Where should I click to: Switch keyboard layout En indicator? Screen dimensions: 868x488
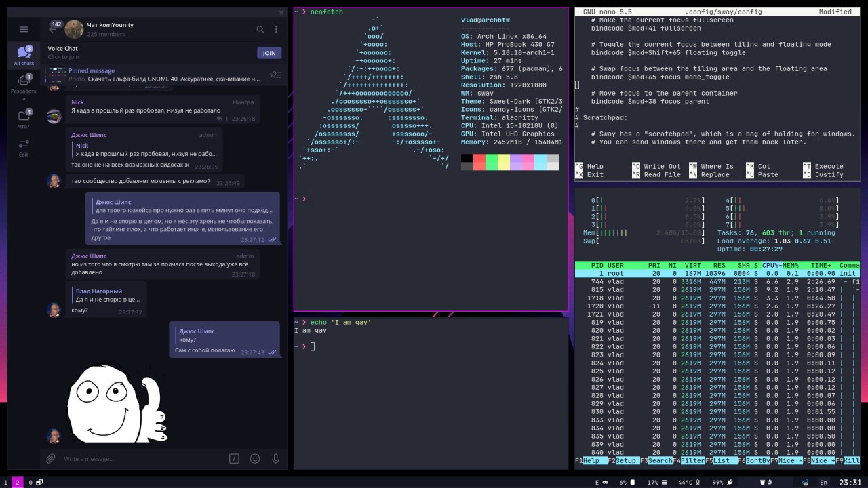(824, 483)
